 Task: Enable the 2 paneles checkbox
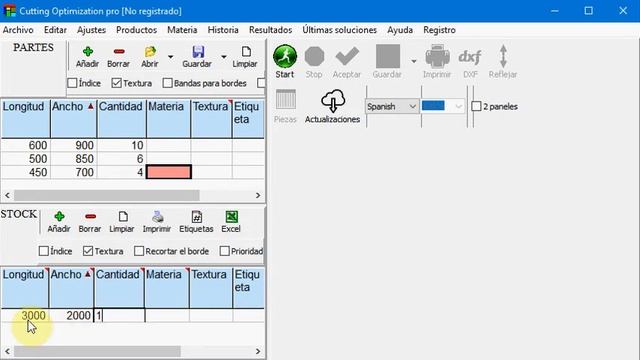pos(476,106)
